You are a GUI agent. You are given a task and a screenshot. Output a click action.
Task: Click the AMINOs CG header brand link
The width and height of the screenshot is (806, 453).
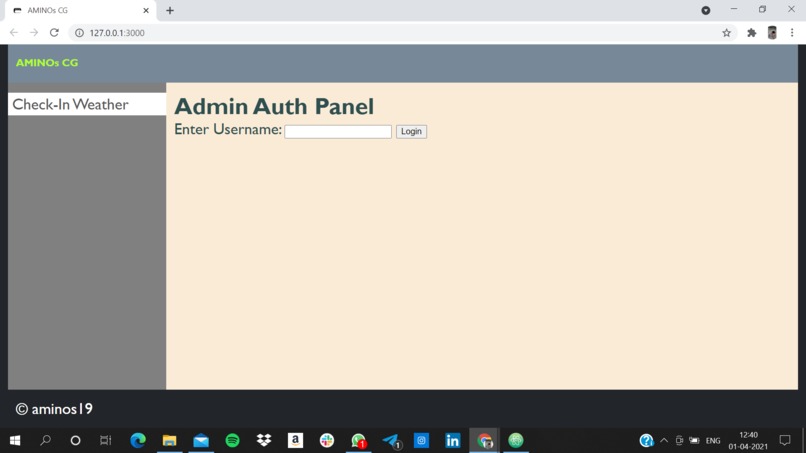coord(47,63)
